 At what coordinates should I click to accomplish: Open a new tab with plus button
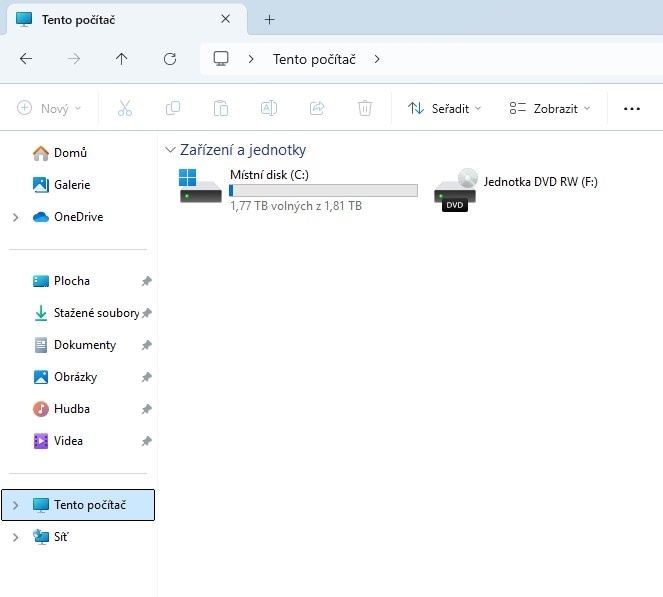269,19
